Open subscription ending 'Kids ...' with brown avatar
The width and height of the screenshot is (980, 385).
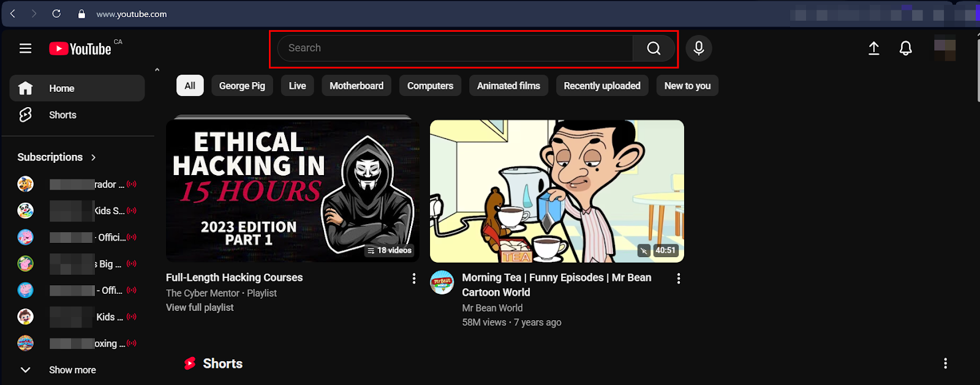tap(77, 316)
